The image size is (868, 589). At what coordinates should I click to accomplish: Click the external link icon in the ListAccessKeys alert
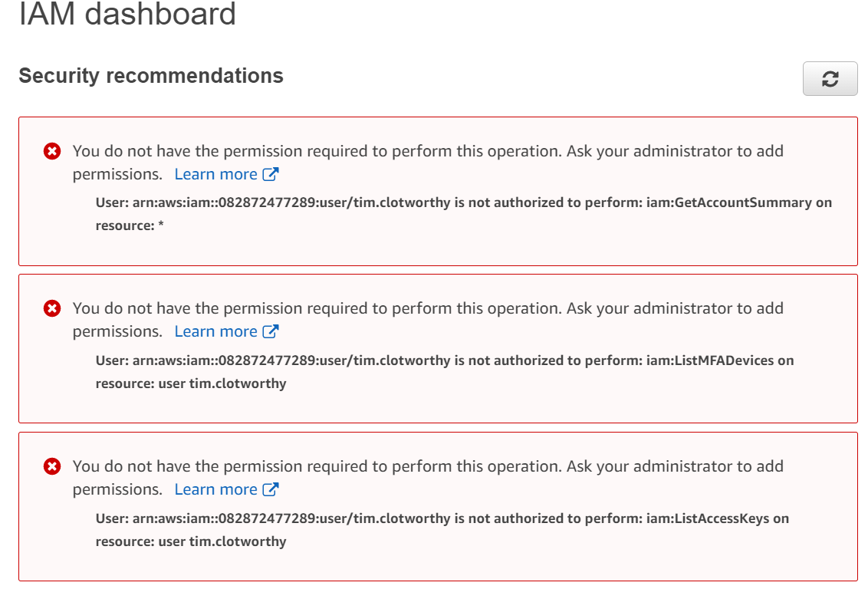271,489
